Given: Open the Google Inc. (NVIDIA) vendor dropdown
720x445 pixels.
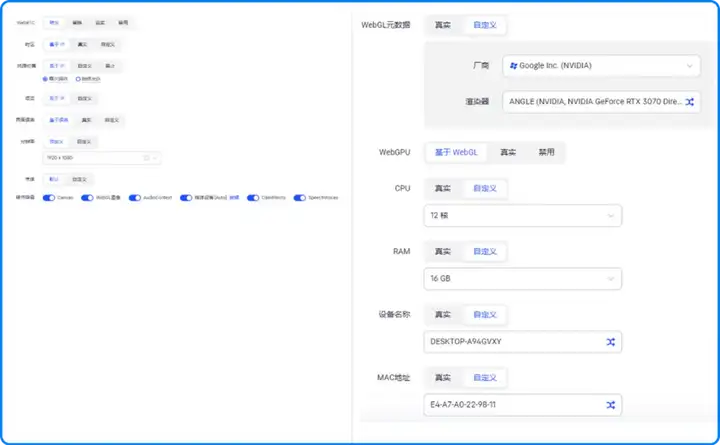Looking at the screenshot, I should (600, 65).
